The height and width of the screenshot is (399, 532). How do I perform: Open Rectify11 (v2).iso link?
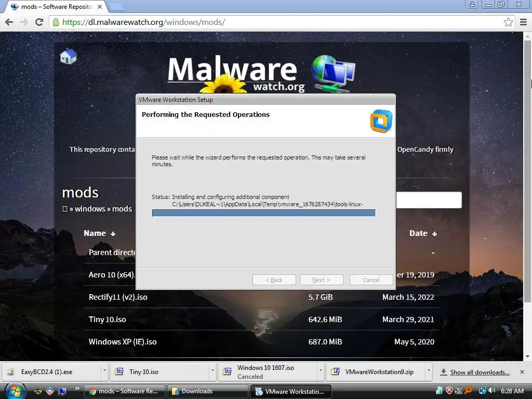(x=118, y=297)
